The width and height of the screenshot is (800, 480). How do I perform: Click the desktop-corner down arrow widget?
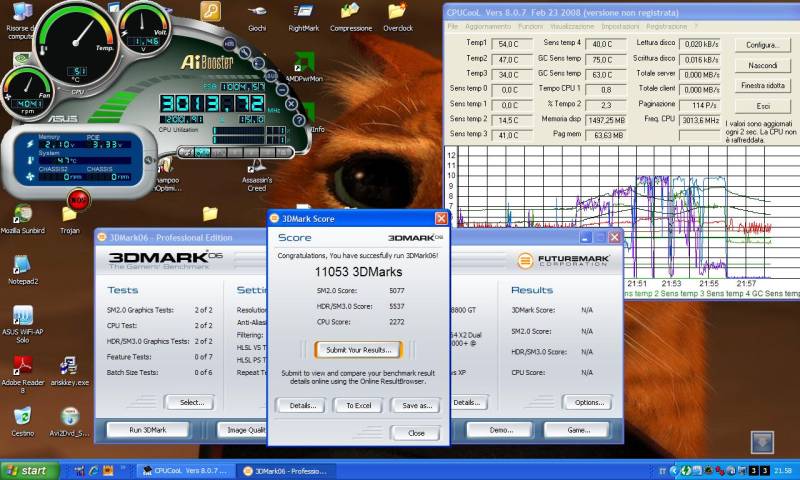[762, 442]
